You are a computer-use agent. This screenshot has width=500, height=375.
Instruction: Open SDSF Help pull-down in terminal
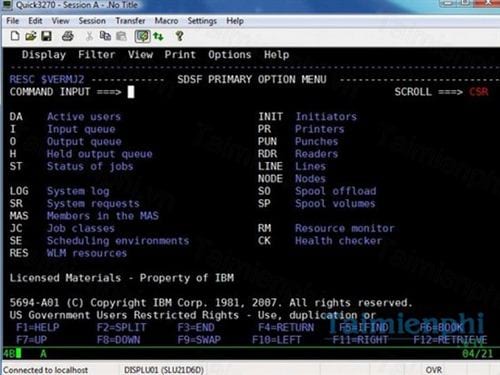277,55
